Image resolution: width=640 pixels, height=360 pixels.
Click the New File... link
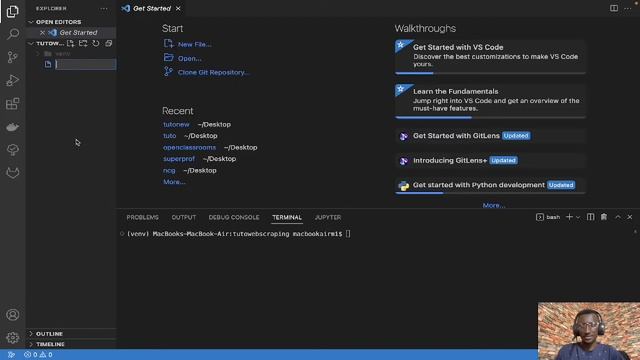194,44
